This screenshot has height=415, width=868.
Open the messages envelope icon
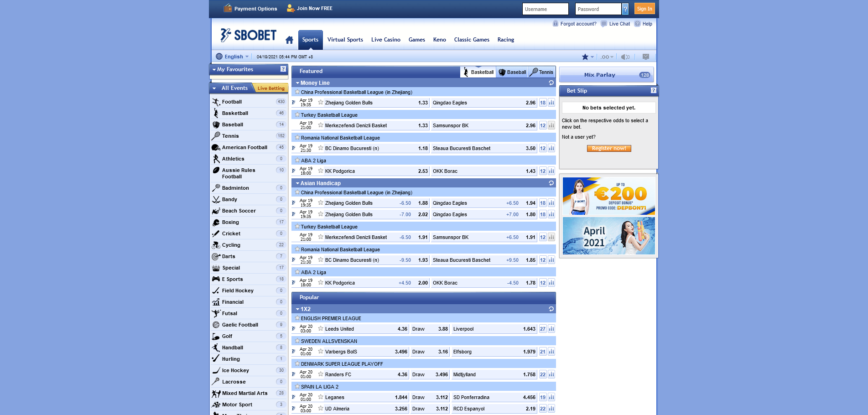[646, 57]
